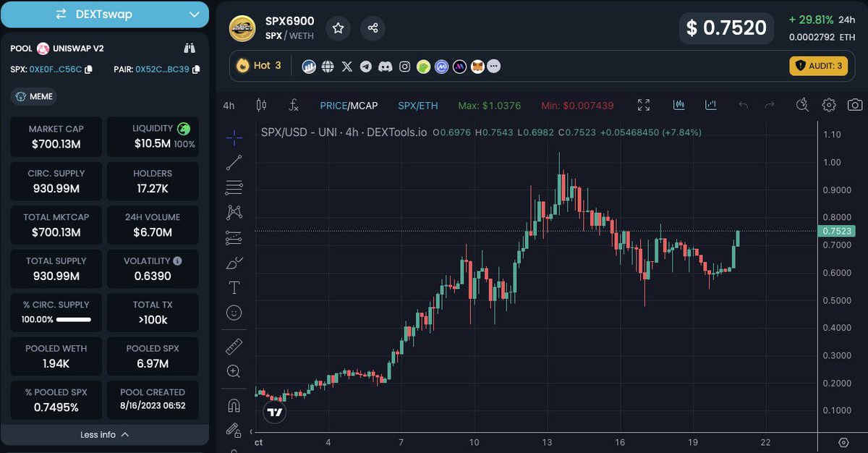Select the trend line drawing tool
This screenshot has height=453, width=868.
[x=234, y=163]
